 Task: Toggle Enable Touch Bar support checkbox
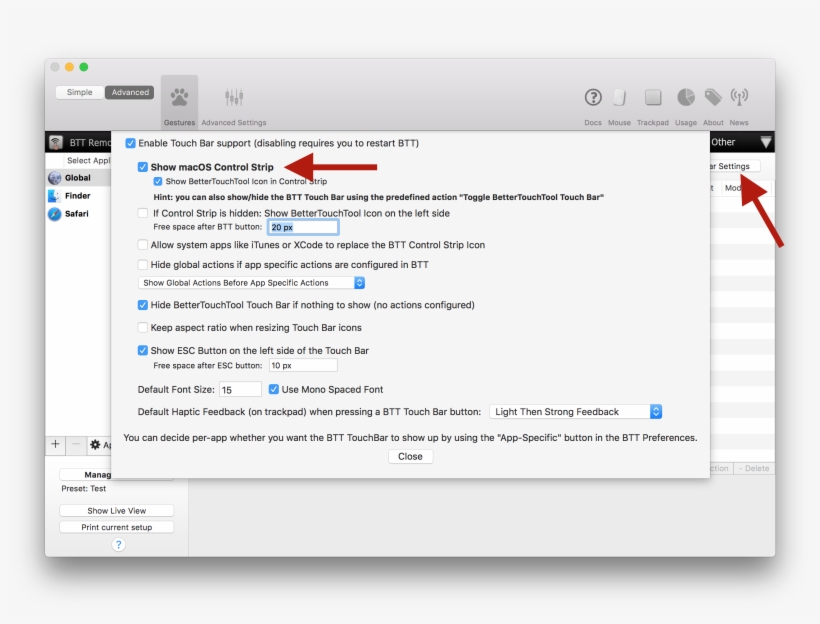pos(130,143)
